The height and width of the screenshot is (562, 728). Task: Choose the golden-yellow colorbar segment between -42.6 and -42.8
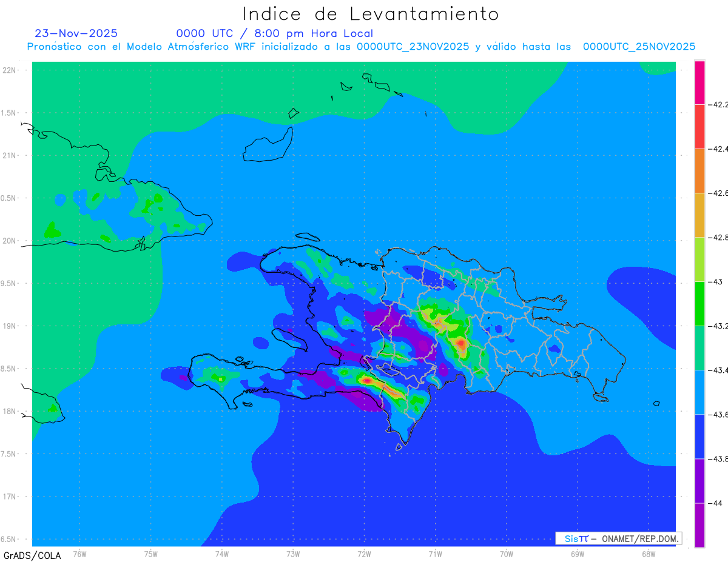(699, 215)
